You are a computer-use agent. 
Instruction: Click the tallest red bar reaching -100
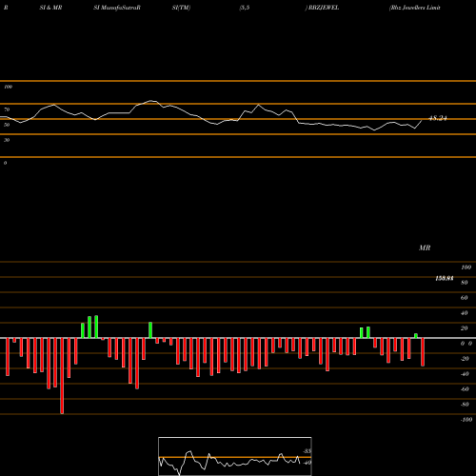click(62, 376)
